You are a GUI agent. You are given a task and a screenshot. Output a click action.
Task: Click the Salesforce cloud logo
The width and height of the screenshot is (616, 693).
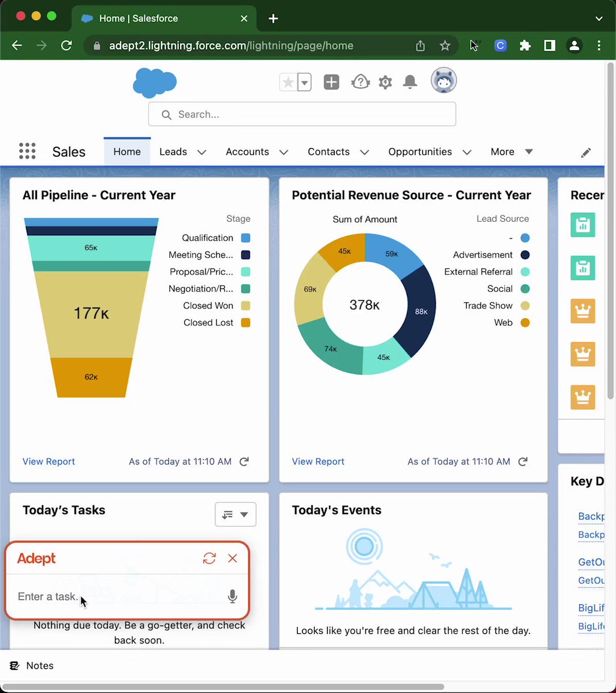click(x=155, y=82)
